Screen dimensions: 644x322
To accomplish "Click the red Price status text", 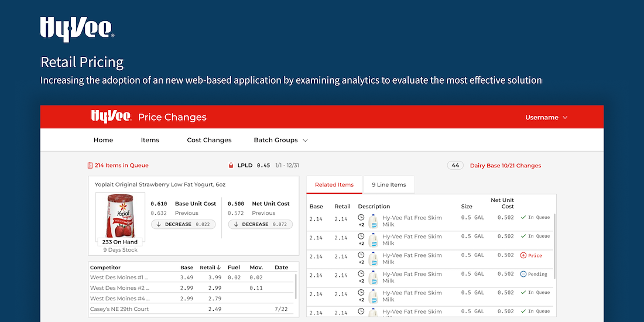I will point(535,255).
